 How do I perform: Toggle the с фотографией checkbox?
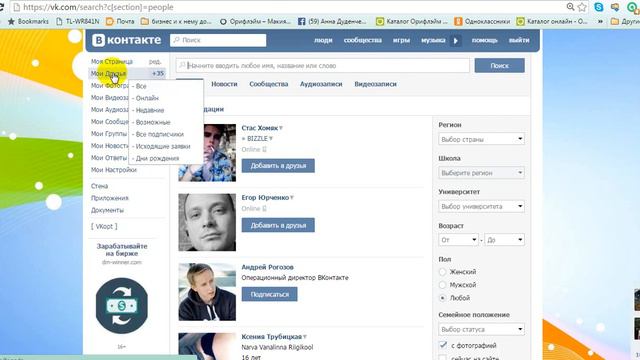tap(443, 345)
